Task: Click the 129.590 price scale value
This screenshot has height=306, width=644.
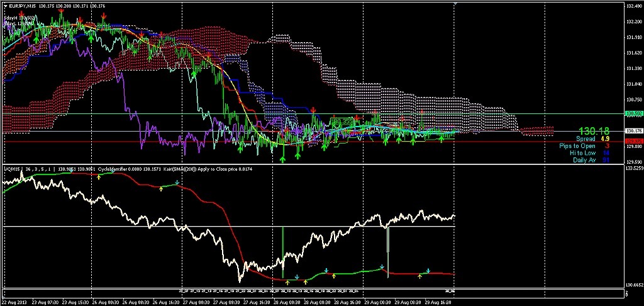Action: pyautogui.click(x=634, y=162)
